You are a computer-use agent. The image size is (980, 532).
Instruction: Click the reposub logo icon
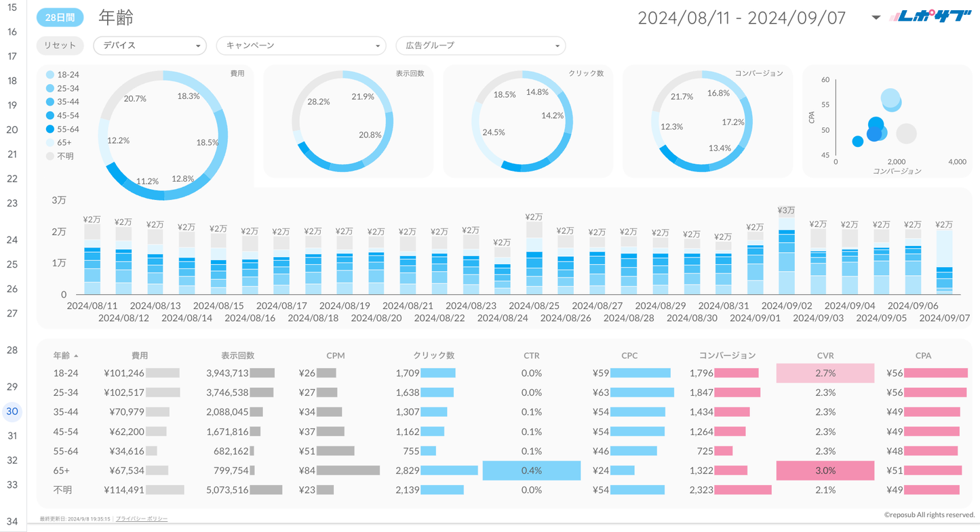click(930, 17)
